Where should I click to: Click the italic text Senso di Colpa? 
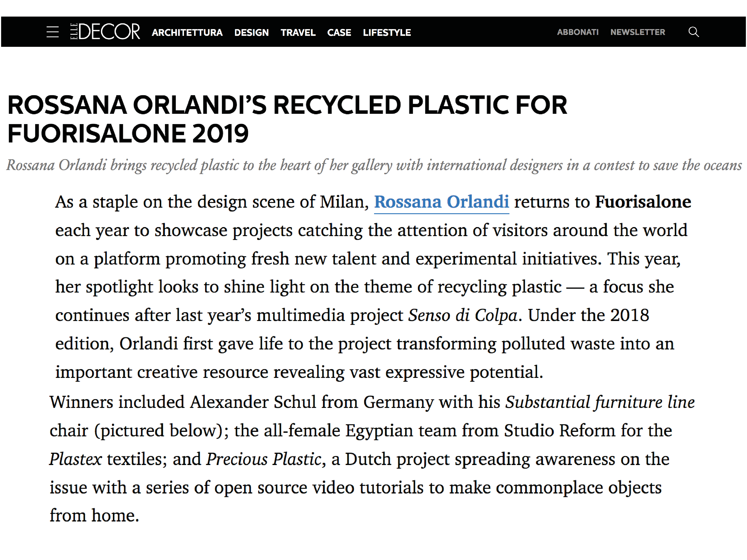(463, 316)
